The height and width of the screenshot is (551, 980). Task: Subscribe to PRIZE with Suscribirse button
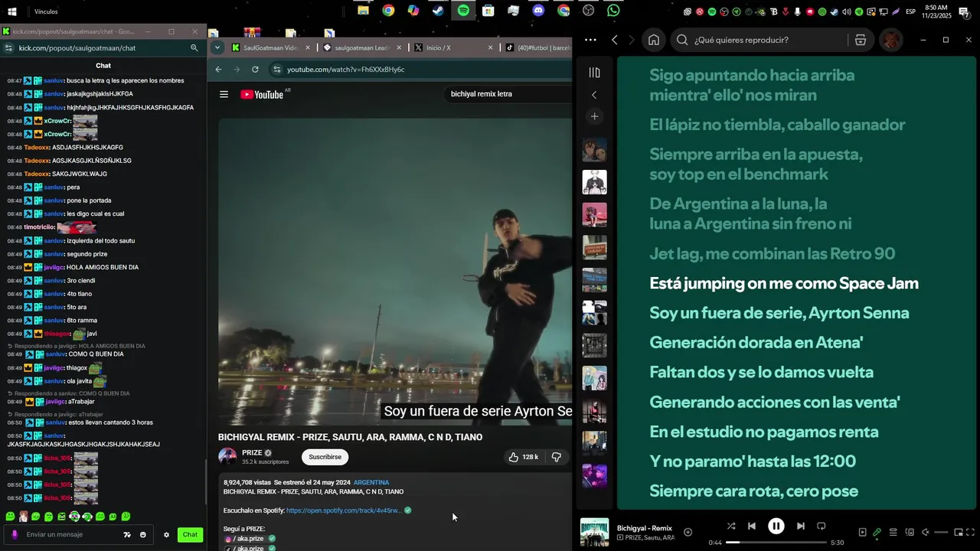click(x=325, y=457)
